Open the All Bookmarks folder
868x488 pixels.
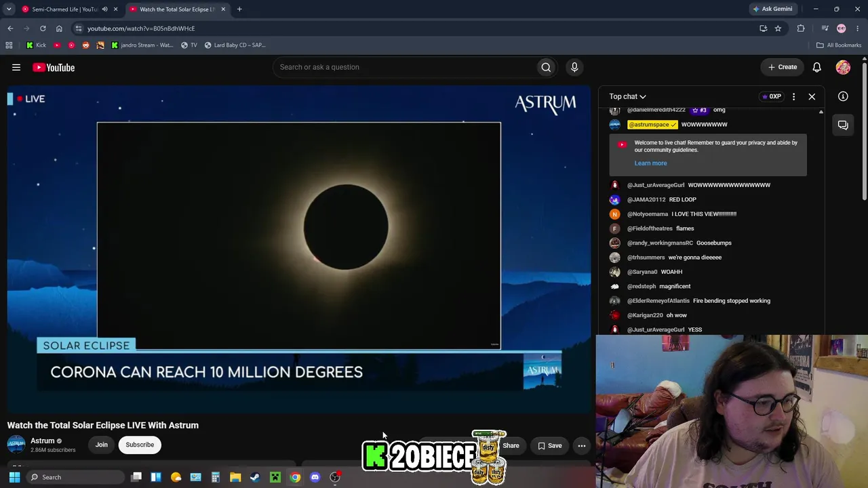coord(839,45)
